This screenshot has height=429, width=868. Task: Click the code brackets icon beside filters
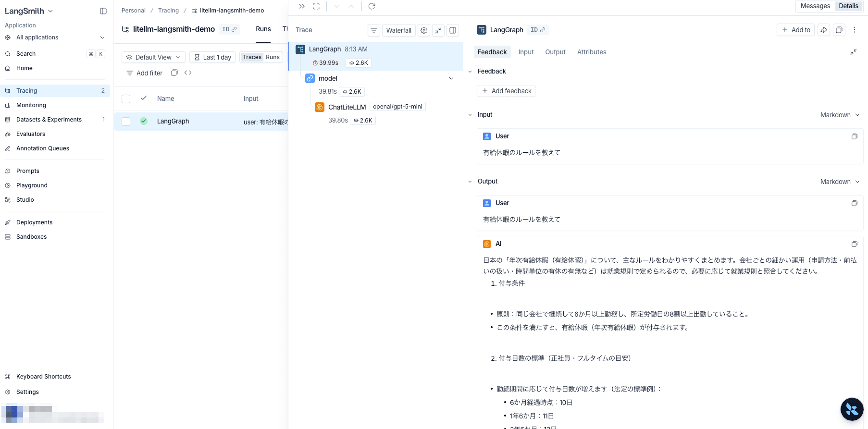[188, 73]
